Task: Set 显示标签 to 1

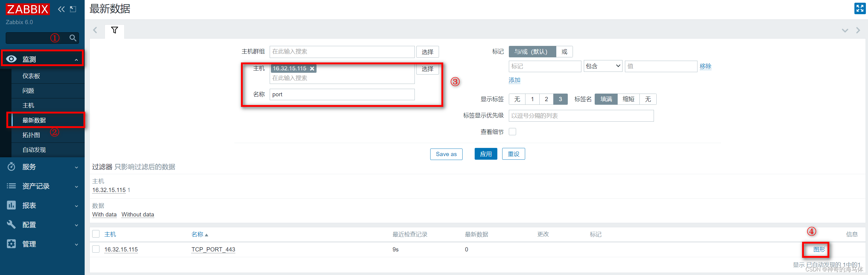Action: coord(532,99)
